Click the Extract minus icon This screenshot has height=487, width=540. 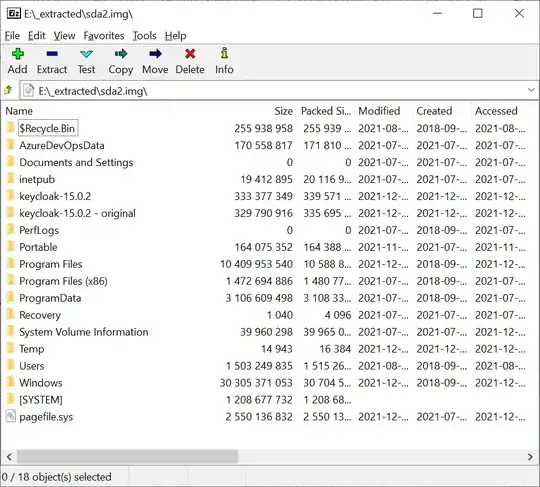52,54
